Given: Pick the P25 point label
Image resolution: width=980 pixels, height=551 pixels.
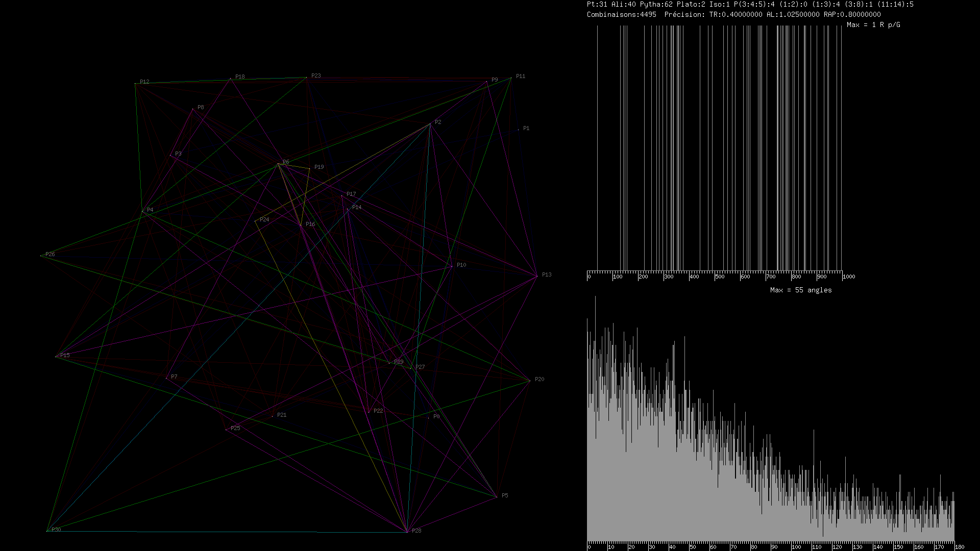Looking at the screenshot, I should coord(235,428).
